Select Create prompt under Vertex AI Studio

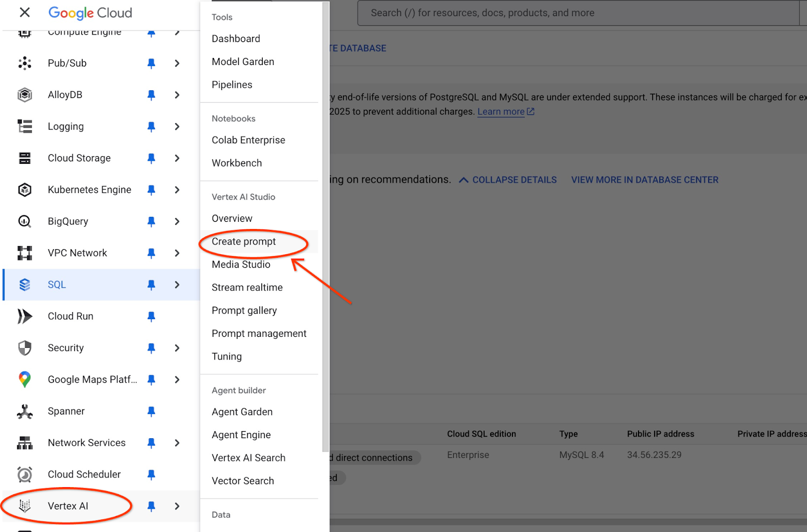click(x=244, y=242)
